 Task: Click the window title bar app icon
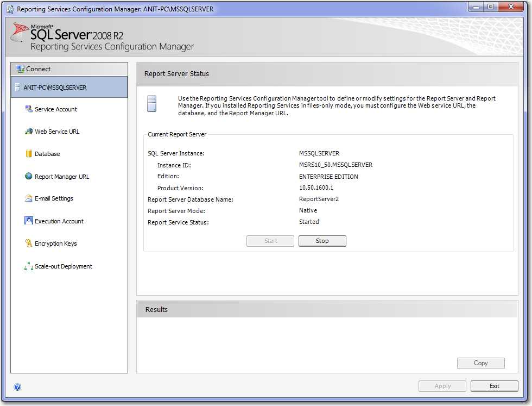coord(10,9)
